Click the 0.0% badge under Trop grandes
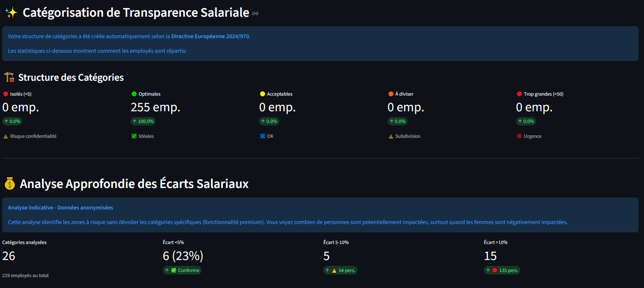 526,121
